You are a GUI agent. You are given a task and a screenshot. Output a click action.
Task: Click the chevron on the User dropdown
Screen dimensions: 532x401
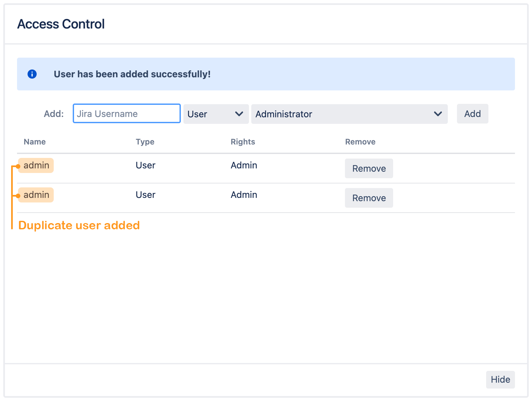tap(238, 114)
